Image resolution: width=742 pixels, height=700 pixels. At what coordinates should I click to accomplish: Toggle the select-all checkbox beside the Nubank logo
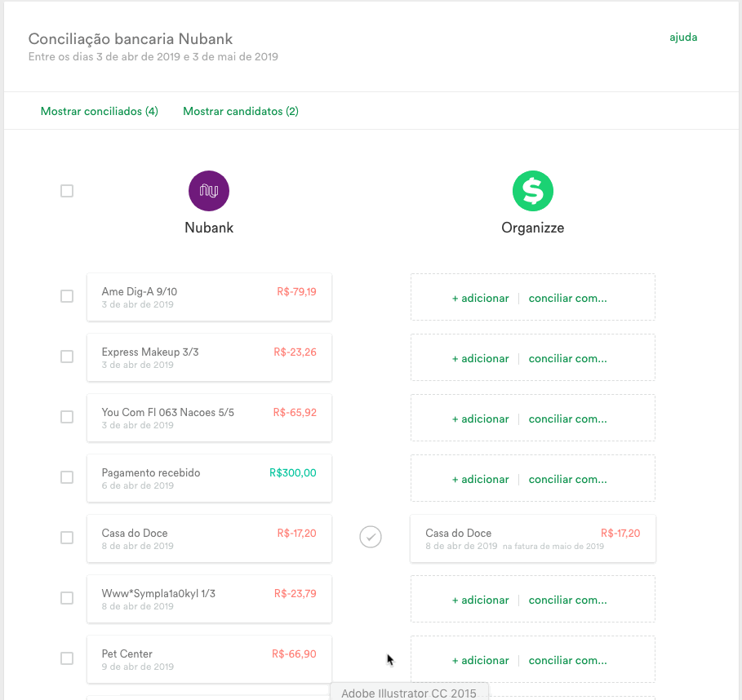coord(67,191)
